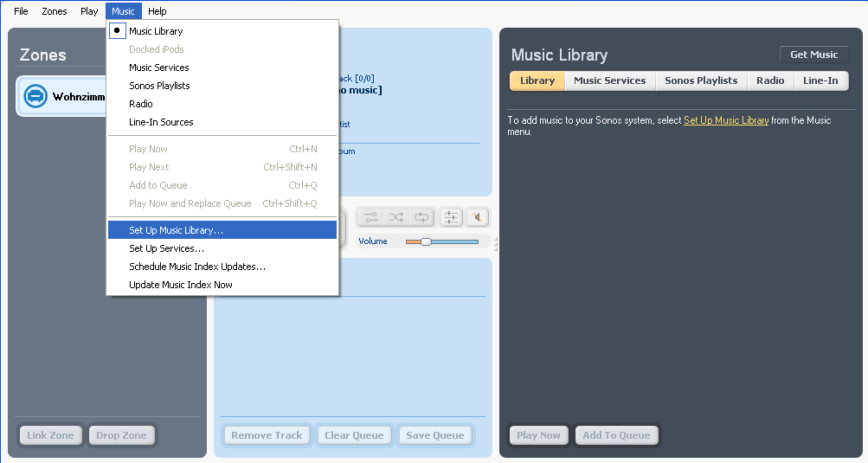Open Schedule Music Index Updates…
This screenshot has height=463, width=868.
[222, 267]
